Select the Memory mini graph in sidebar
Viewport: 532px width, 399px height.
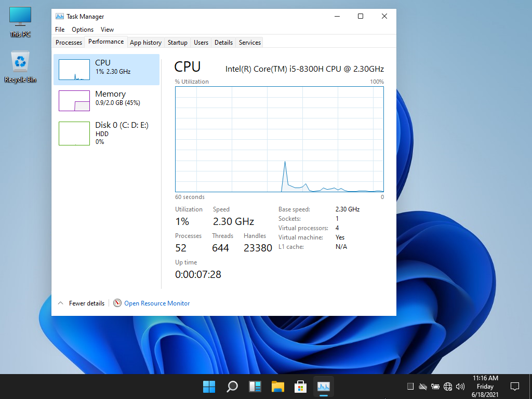click(x=74, y=101)
